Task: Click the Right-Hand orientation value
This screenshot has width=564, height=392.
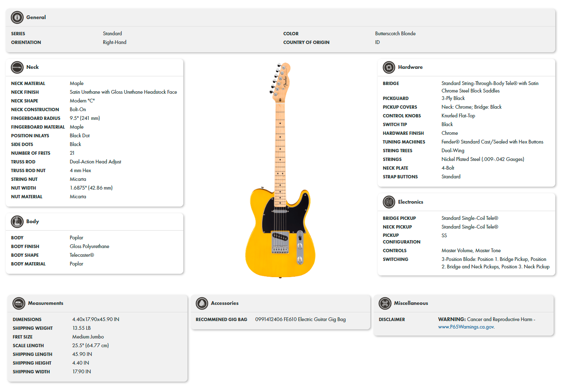Action: (114, 42)
